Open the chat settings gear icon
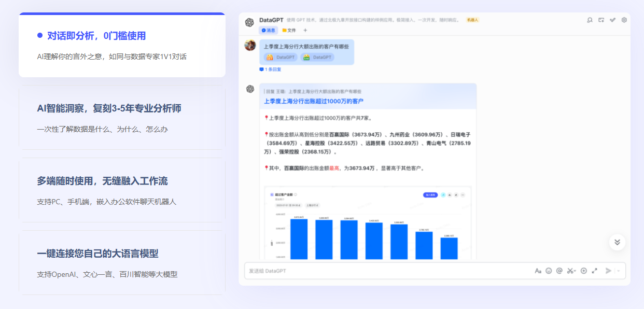The image size is (644, 309). pyautogui.click(x=624, y=20)
